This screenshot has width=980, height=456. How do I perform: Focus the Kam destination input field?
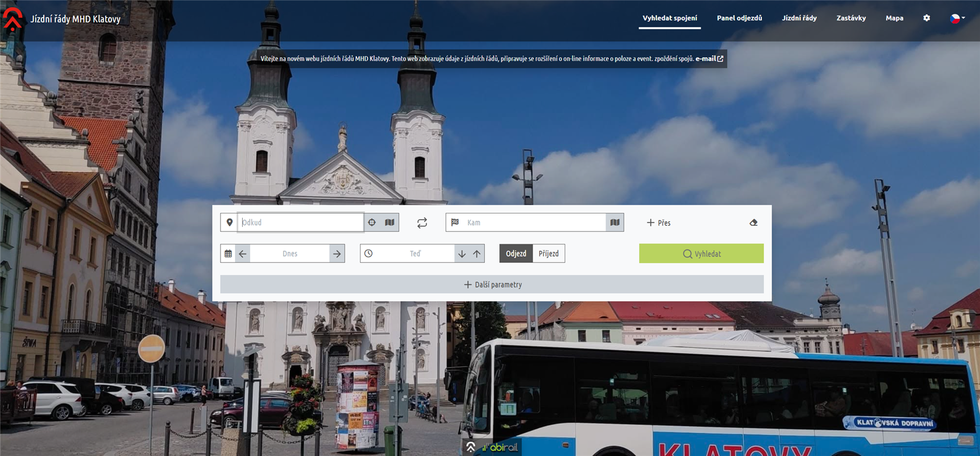point(534,222)
